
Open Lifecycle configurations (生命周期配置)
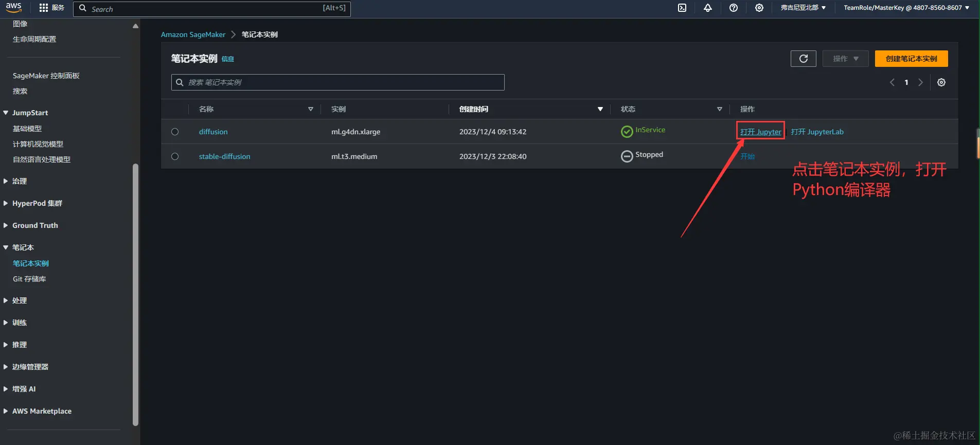coord(34,39)
